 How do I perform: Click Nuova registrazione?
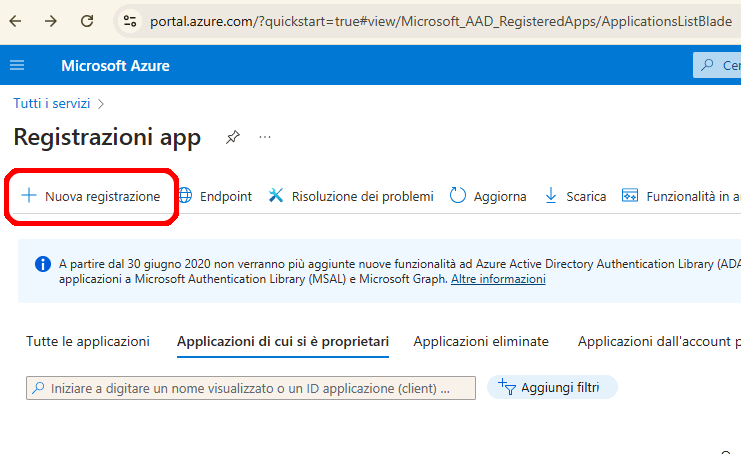point(91,196)
